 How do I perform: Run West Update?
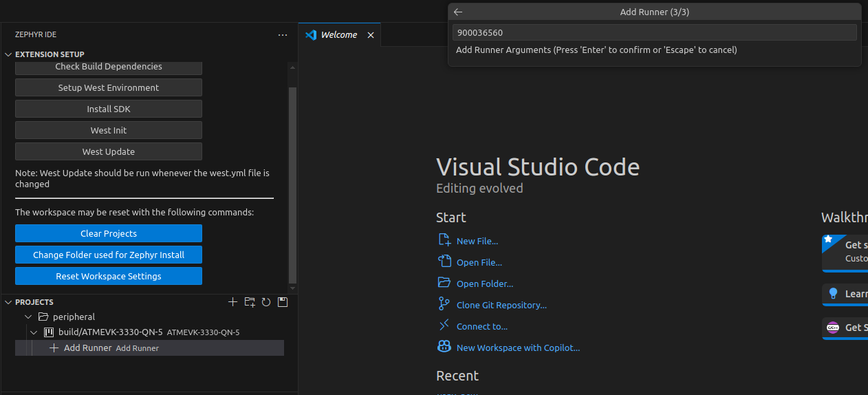coord(109,152)
